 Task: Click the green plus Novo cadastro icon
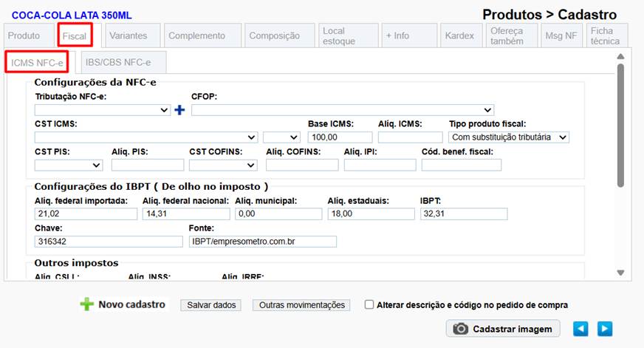(86, 304)
